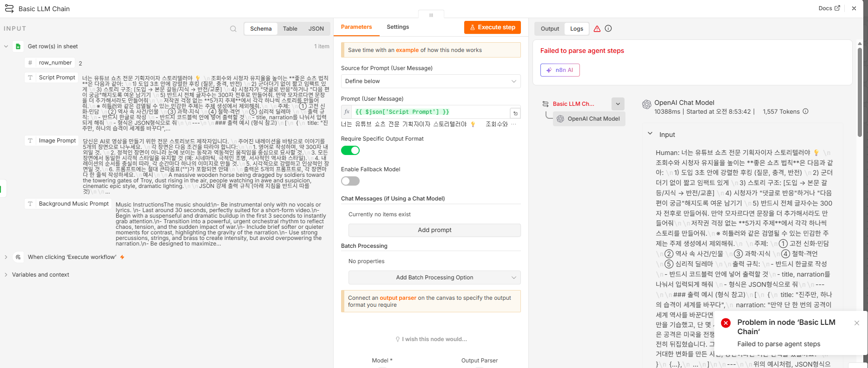
Task: Click the text-type icon on Script Prompt
Action: [x=30, y=77]
